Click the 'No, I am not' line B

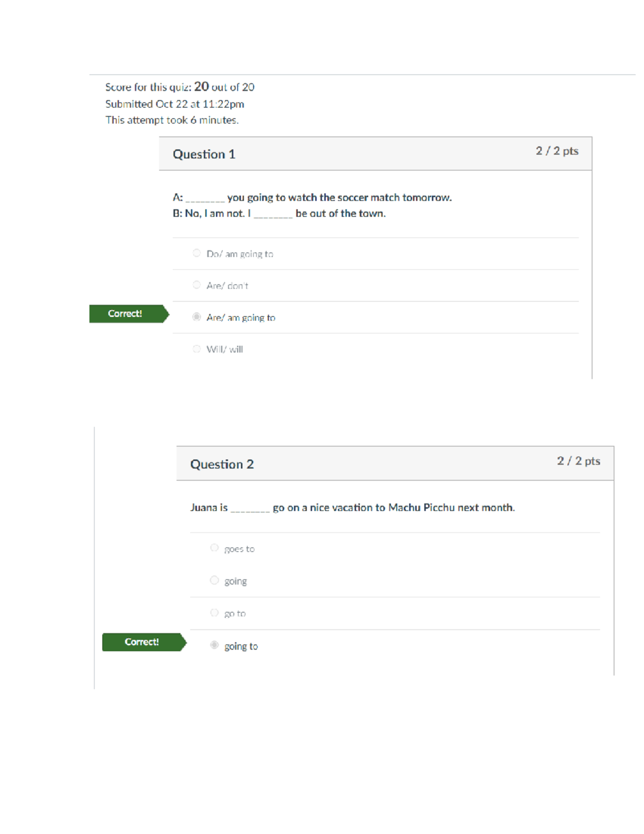[279, 214]
